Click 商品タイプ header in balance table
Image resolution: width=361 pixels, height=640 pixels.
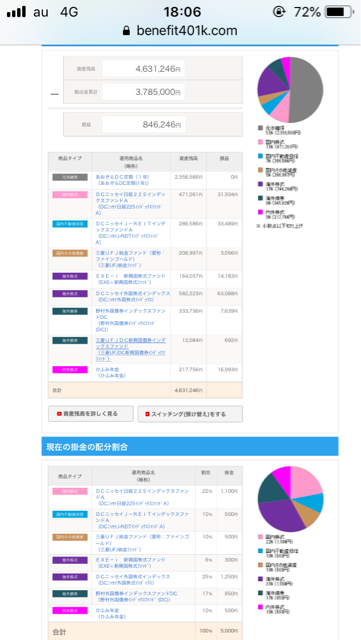70,158
